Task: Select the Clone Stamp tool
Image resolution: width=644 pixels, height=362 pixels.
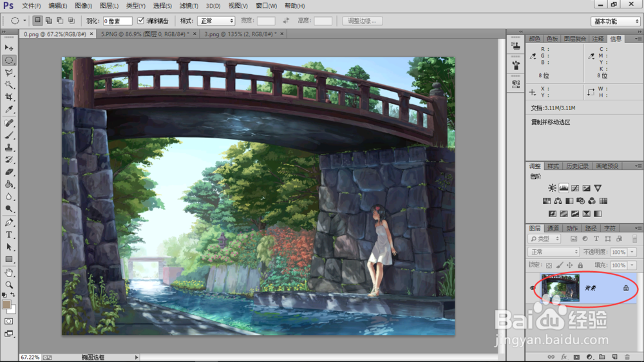Action: point(9,148)
